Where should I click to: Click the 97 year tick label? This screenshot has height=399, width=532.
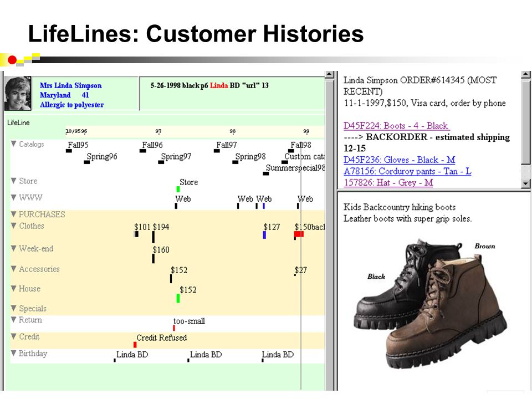coord(158,131)
